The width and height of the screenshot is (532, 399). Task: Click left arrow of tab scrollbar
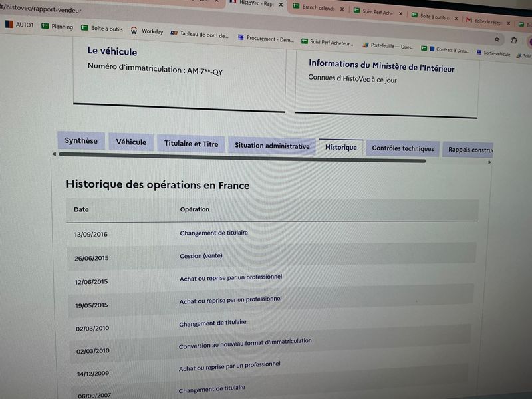pos(54,154)
